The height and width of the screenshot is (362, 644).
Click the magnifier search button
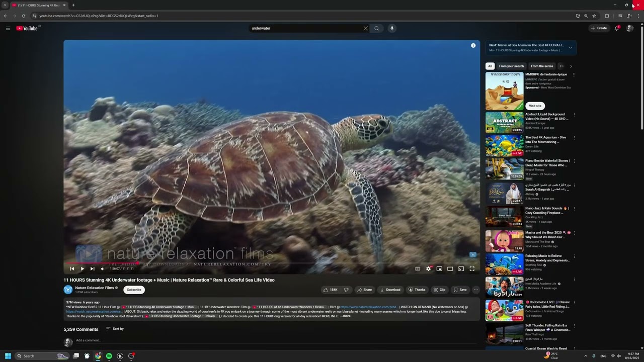click(376, 28)
